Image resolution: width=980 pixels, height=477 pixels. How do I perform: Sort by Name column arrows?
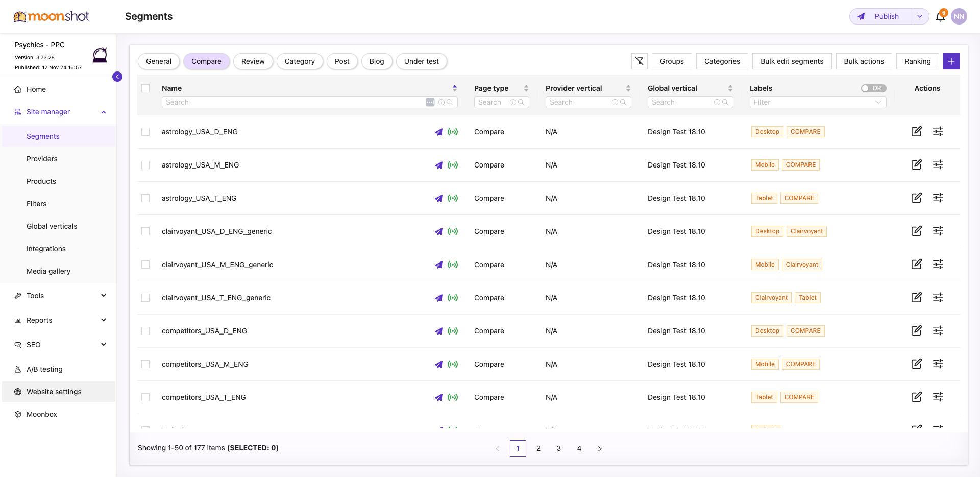click(455, 88)
